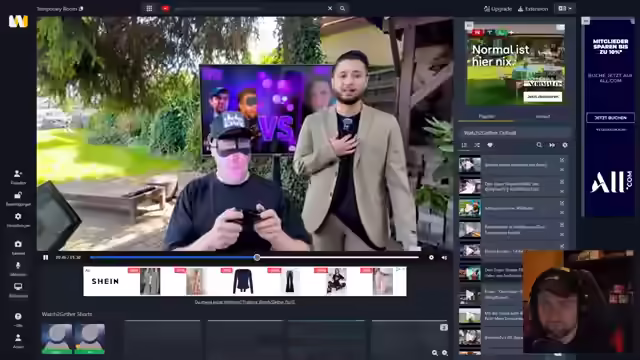
Task: Focus the video search field
Action: tap(249, 8)
